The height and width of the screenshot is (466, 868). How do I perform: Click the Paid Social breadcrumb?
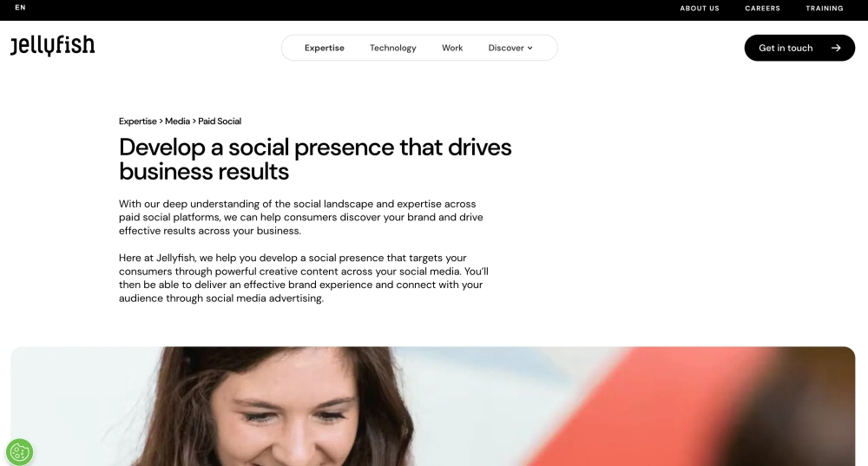[220, 121]
